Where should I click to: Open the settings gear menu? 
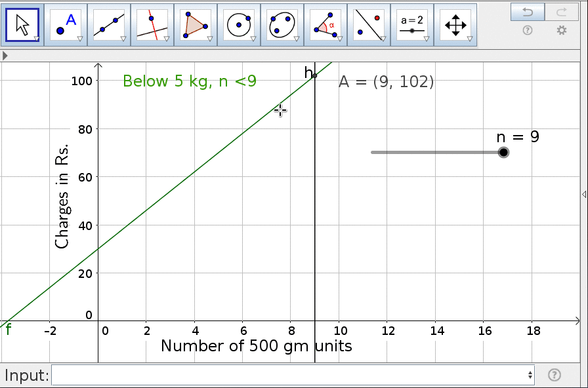[x=561, y=30]
